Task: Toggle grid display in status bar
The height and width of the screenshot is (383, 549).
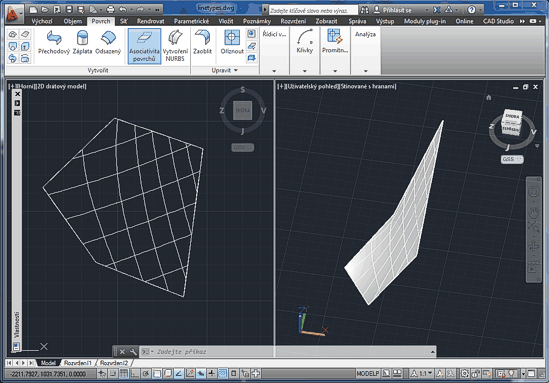Action: (x=124, y=374)
